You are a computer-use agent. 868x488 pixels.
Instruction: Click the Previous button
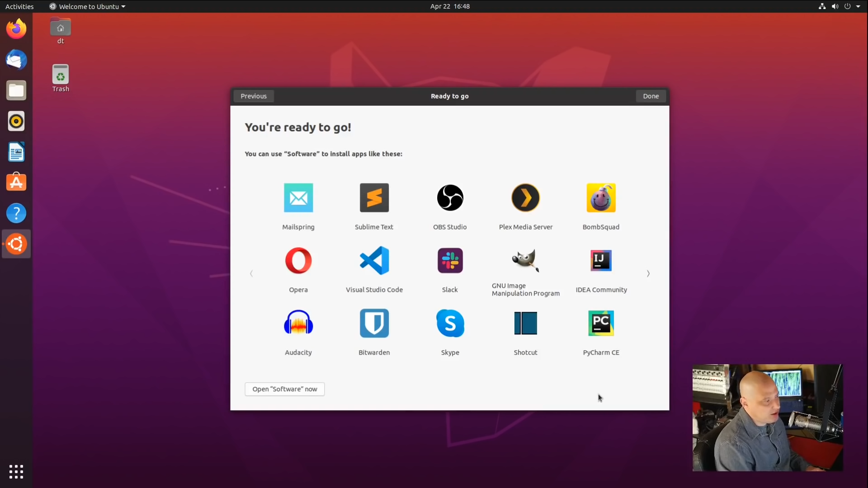[254, 96]
